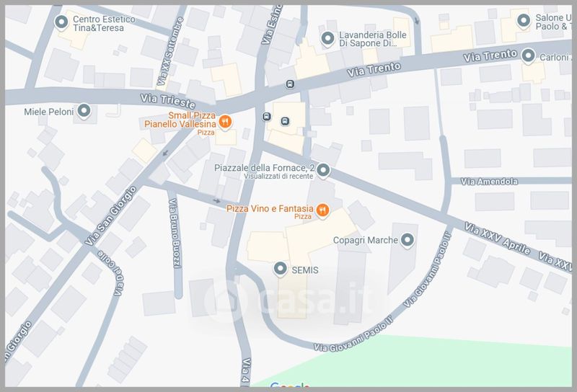Open the Copagri Marche location marker
The image size is (577, 392).
[x=407, y=240]
